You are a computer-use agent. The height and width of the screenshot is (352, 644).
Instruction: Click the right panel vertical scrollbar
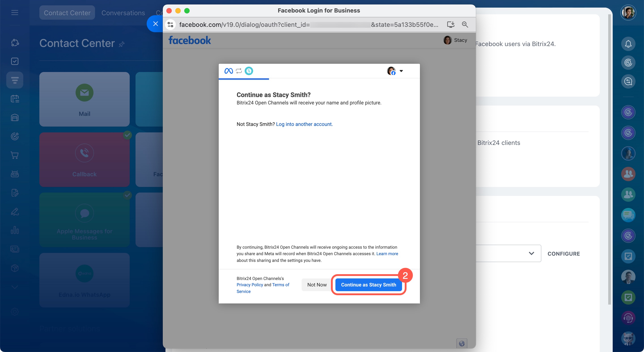(610, 160)
